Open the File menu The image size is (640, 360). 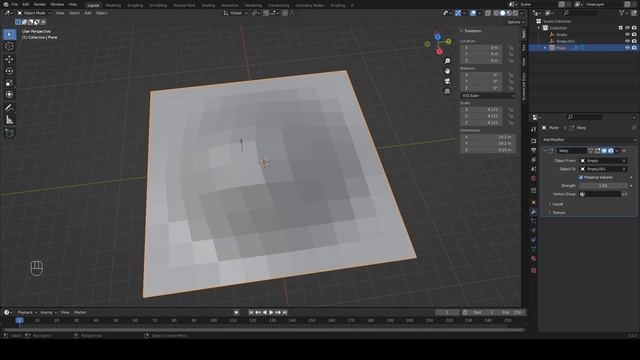[x=15, y=4]
